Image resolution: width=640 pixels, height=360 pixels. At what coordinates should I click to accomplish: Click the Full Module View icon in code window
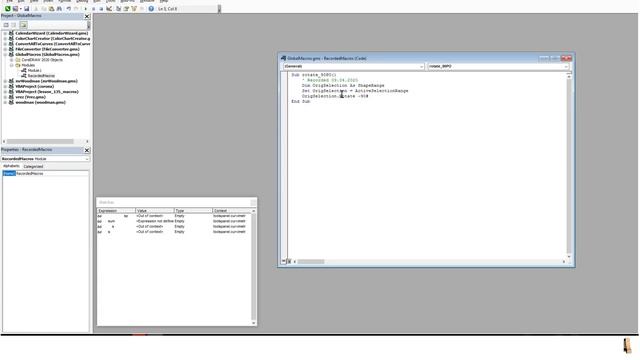pyautogui.click(x=289, y=261)
